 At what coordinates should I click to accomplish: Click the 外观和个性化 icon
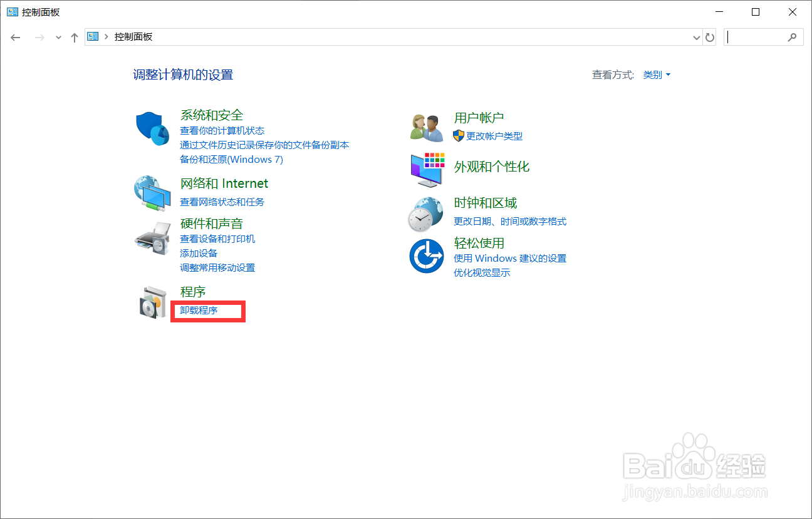[x=427, y=169]
